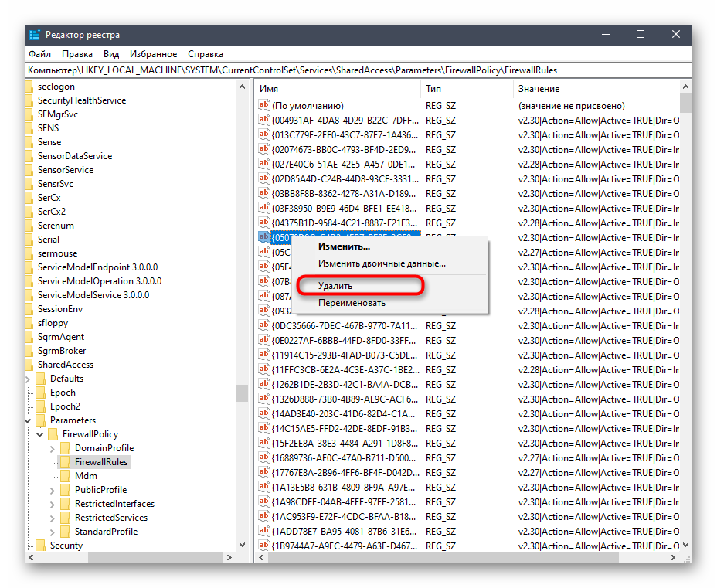Click the icon of the {1B9744A7-A9EC value
Image resolution: width=717 pixels, height=588 pixels.
(x=263, y=546)
